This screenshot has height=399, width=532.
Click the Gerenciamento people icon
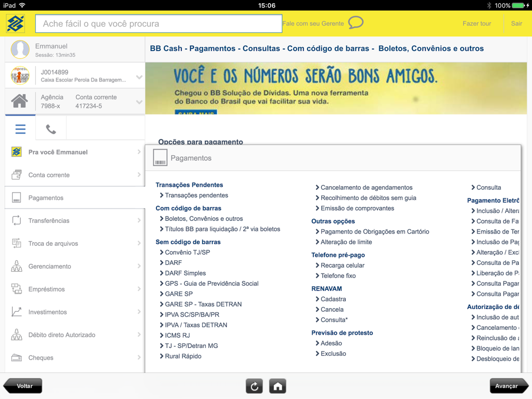[x=16, y=266]
